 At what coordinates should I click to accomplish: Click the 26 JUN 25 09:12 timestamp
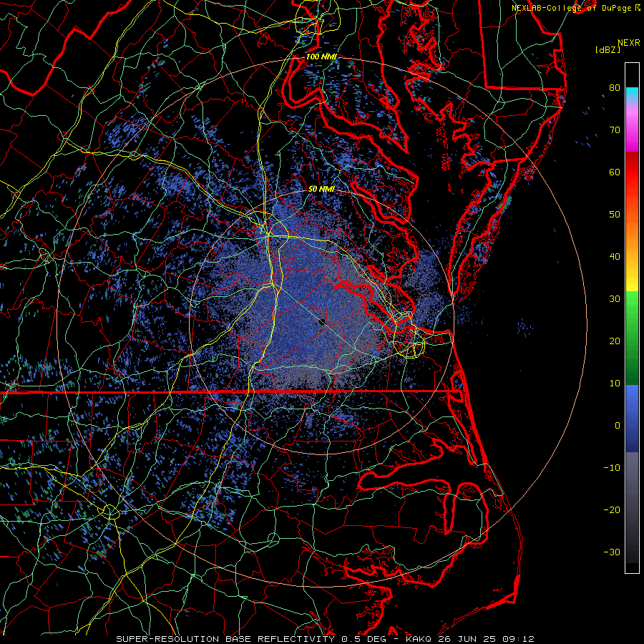click(x=486, y=639)
